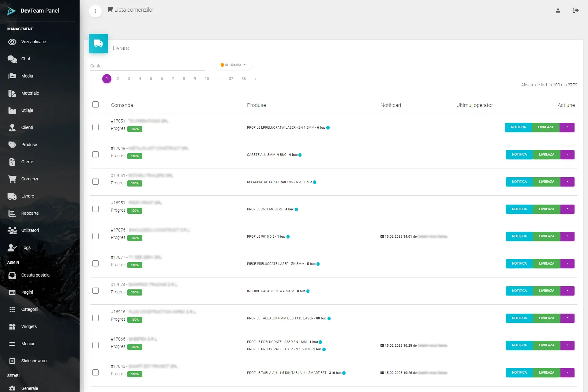Tick the checkbox for order #17051
588x392 pixels.
click(96, 127)
